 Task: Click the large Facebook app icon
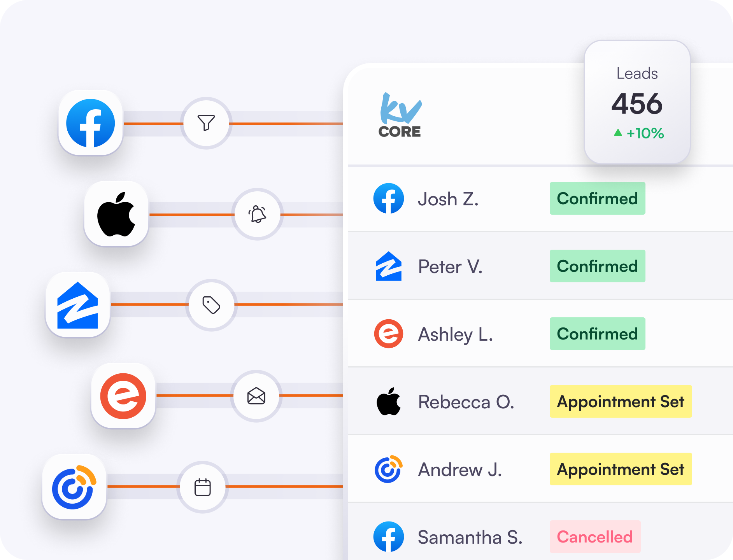coord(91,123)
